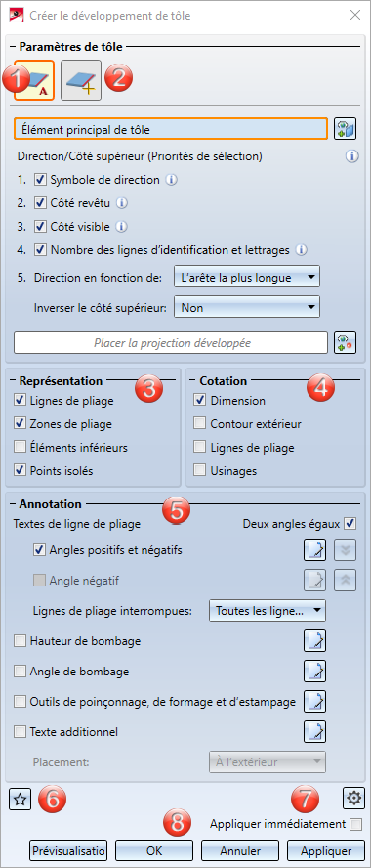Click the Appliquer button

pos(326,850)
